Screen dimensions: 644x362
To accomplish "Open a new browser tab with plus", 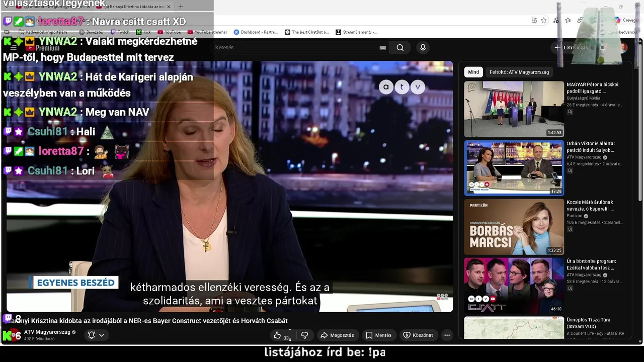I will tap(181, 7).
